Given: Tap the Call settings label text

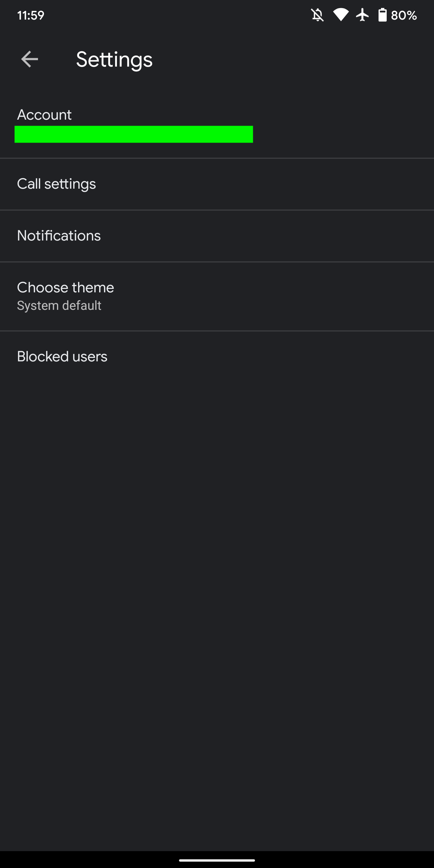Looking at the screenshot, I should point(56,184).
